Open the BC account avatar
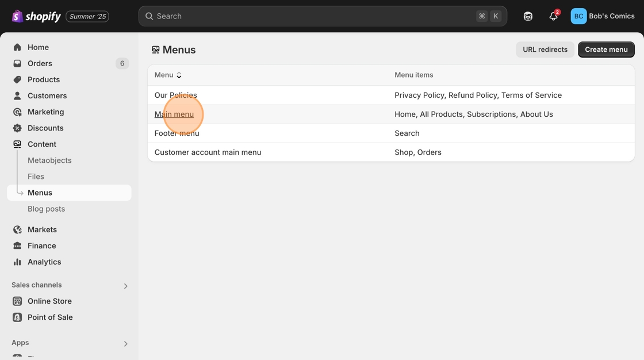Screen dimensions: 644x360 578,16
